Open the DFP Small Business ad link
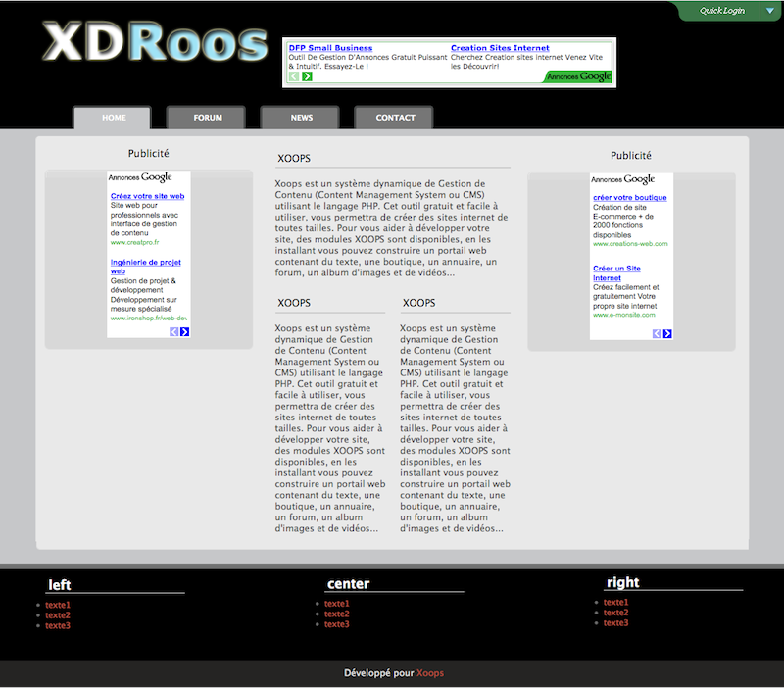Image resolution: width=784 pixels, height=688 pixels. pyautogui.click(x=330, y=48)
